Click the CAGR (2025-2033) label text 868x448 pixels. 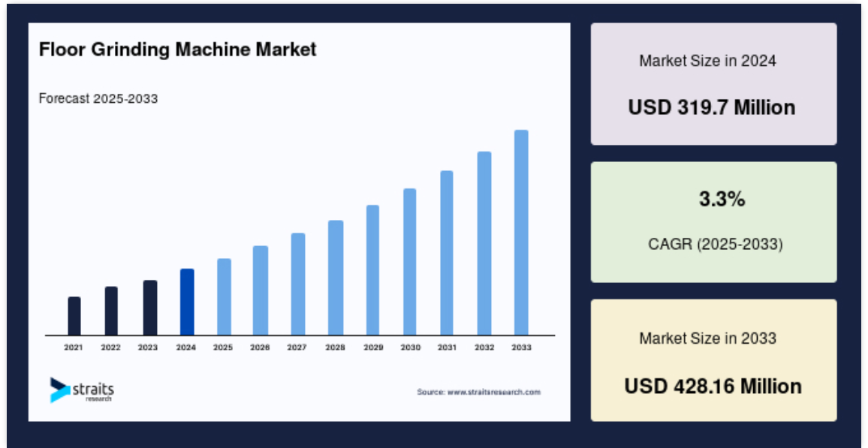(x=716, y=244)
